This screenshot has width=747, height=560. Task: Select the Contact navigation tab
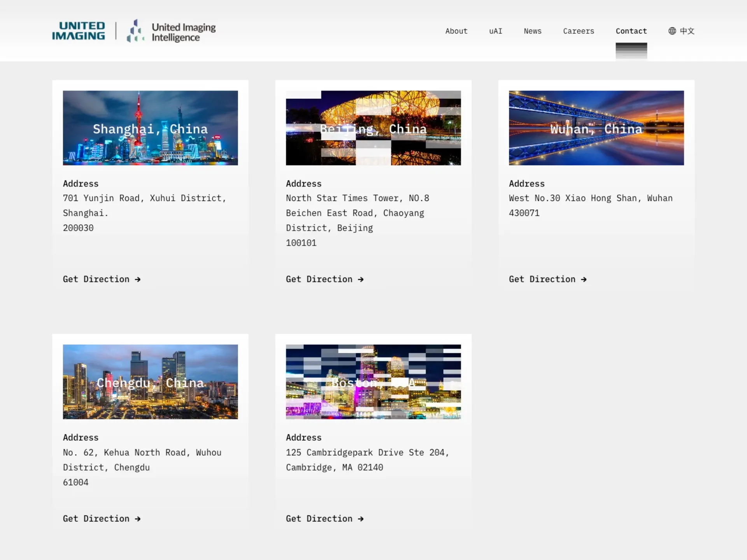[631, 31]
